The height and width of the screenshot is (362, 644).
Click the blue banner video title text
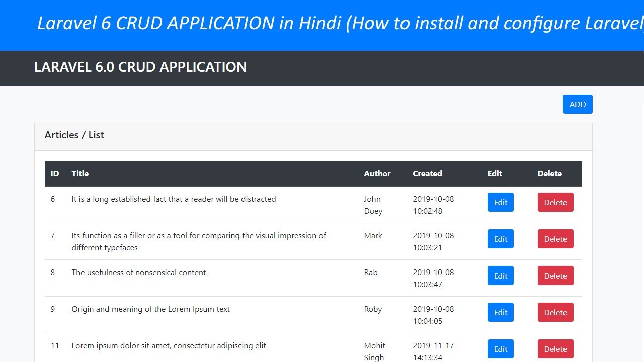pos(341,23)
